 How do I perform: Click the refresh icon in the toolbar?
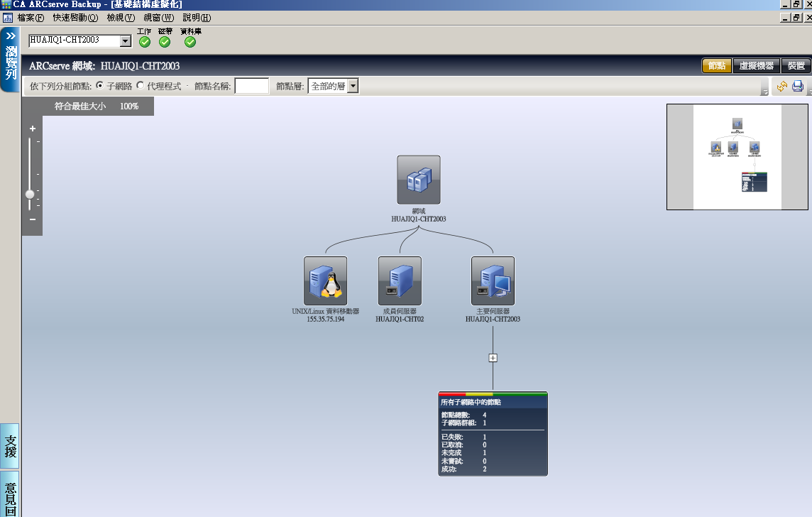782,86
